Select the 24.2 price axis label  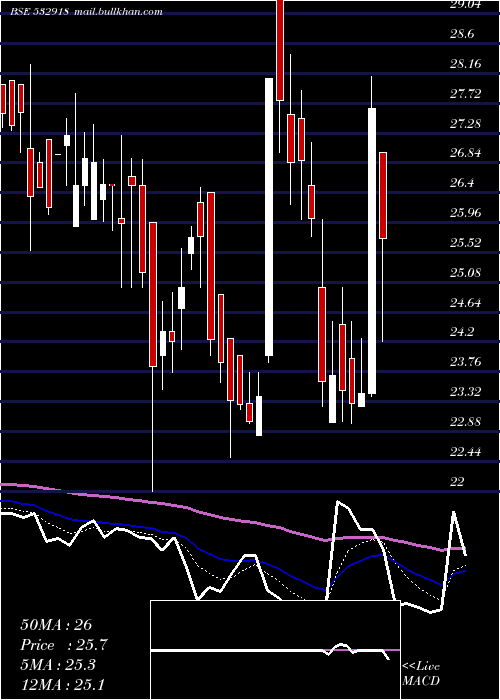click(462, 332)
